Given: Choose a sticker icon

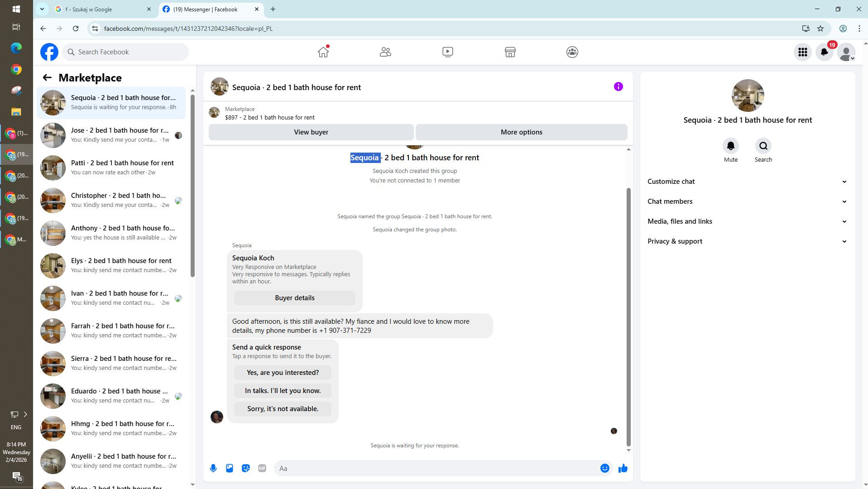Looking at the screenshot, I should point(246,468).
